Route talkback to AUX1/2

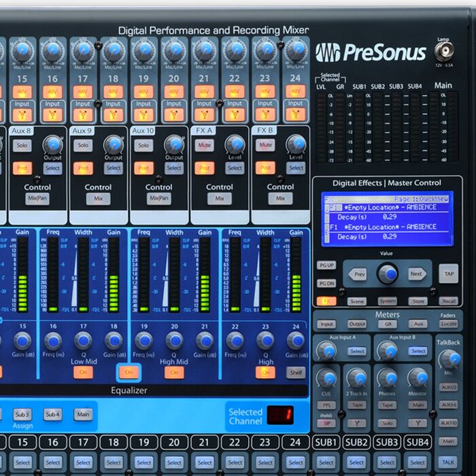(448, 388)
